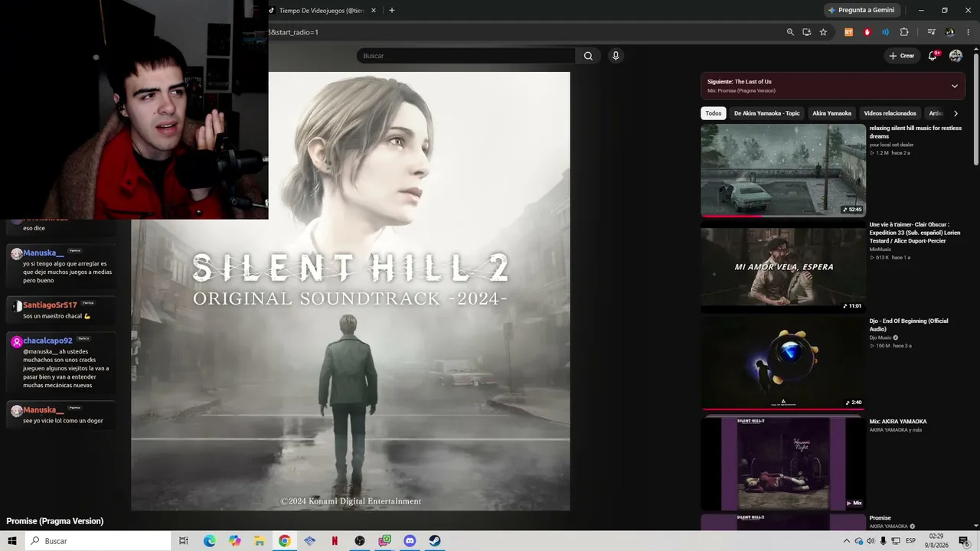Open the red hand blocker extension

(x=867, y=32)
